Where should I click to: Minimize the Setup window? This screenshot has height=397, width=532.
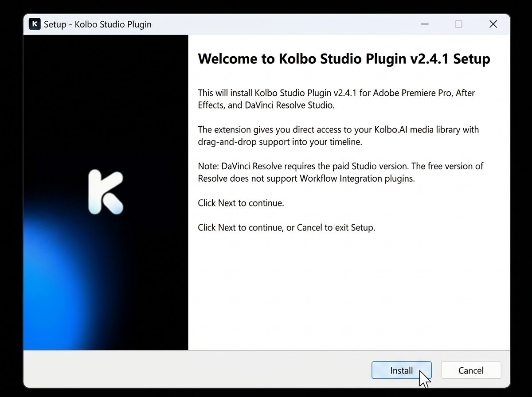click(425, 24)
